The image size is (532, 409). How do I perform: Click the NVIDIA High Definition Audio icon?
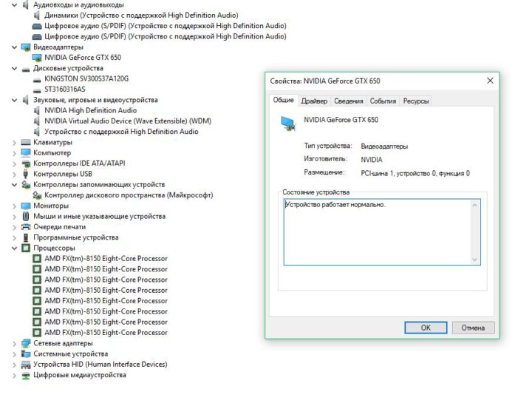[37, 110]
